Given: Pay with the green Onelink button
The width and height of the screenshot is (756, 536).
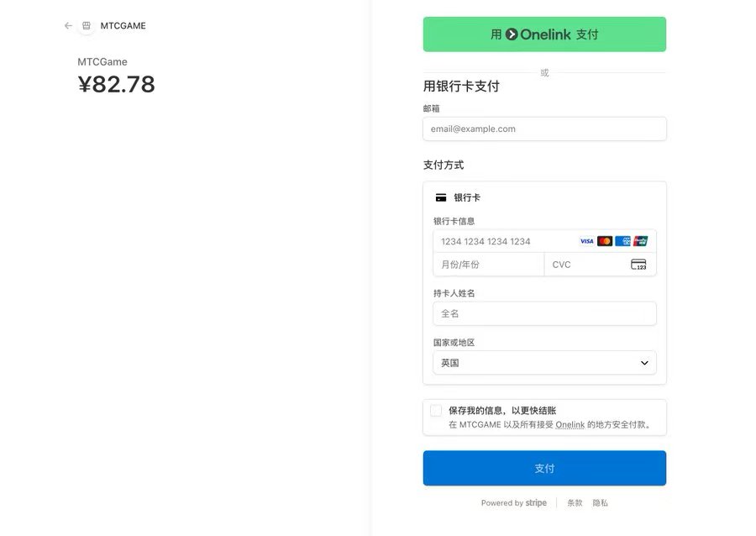Looking at the screenshot, I should click(544, 34).
